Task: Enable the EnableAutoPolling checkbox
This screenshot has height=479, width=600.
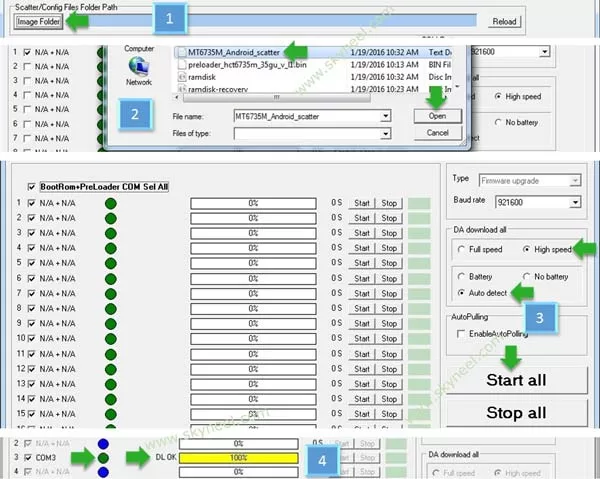Action: 461,334
